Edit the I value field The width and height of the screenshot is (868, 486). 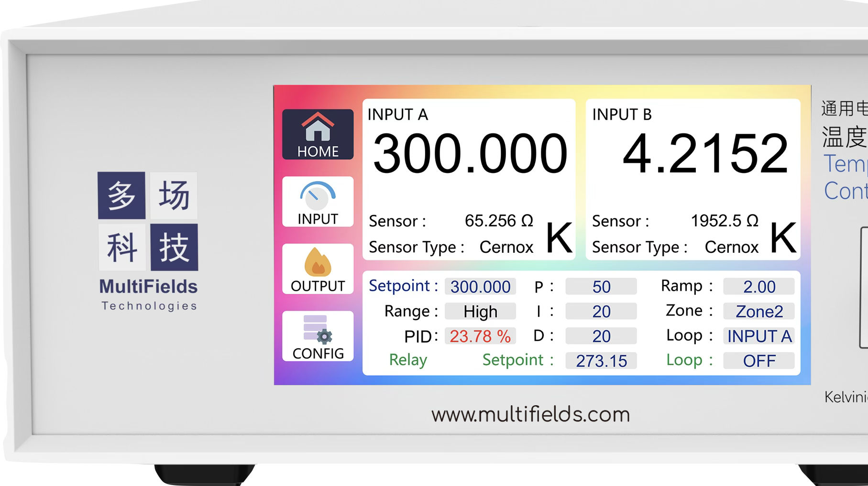pos(601,312)
